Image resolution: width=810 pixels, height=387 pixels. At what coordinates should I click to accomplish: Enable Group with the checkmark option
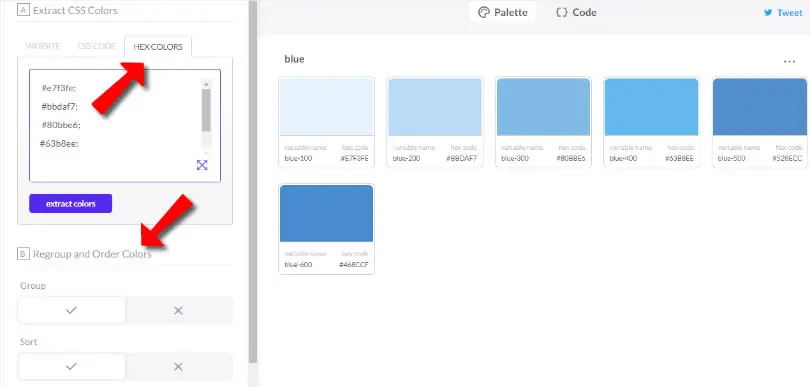click(x=71, y=310)
